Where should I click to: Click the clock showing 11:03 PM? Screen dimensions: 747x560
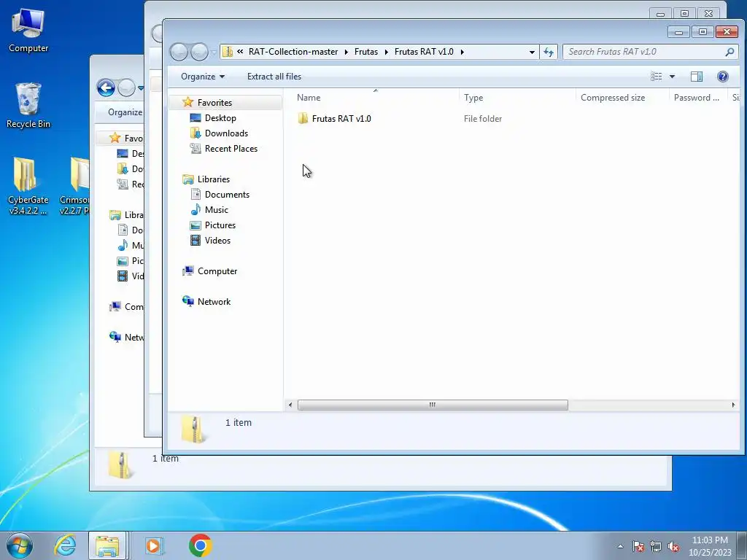point(710,540)
